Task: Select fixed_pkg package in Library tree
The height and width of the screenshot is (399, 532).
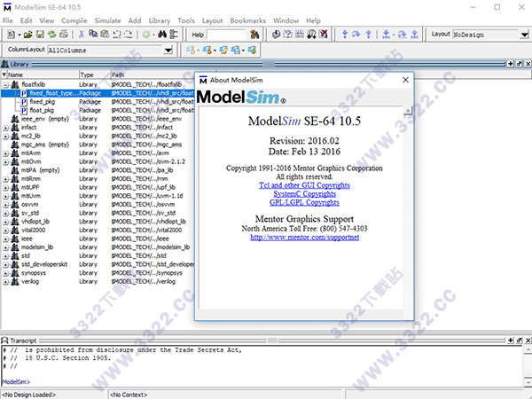Action: point(42,101)
